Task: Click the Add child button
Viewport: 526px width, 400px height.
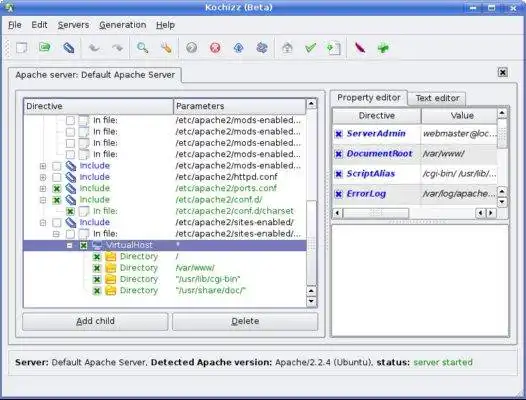Action: pos(95,321)
